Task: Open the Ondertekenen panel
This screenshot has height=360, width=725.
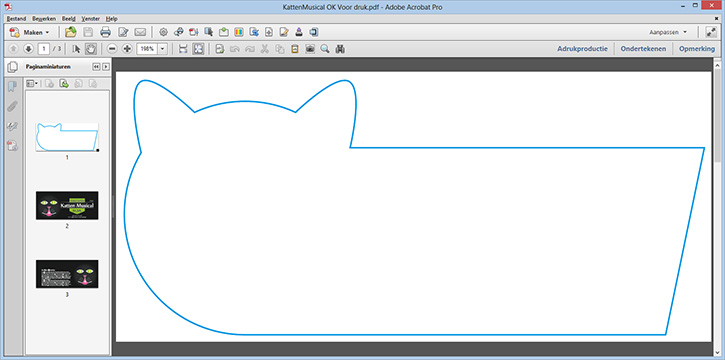Action: [643, 49]
